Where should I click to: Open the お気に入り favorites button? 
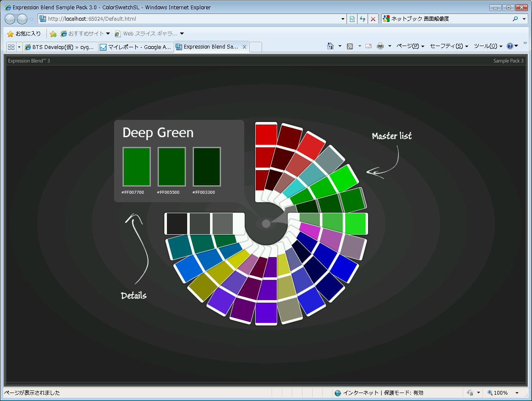[24, 34]
